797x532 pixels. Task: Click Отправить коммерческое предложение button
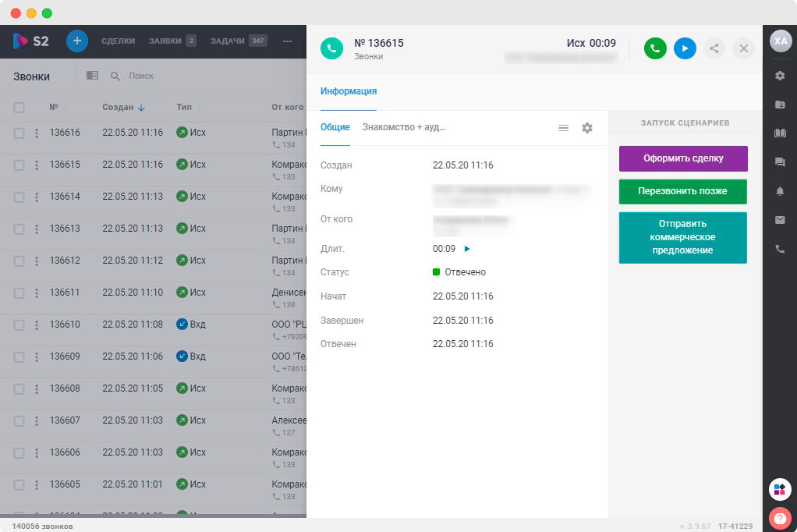click(682, 237)
